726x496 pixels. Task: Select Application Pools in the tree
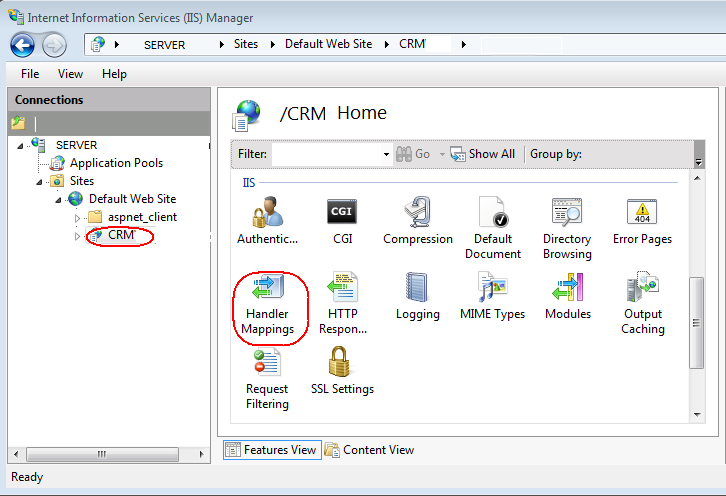pyautogui.click(x=116, y=163)
